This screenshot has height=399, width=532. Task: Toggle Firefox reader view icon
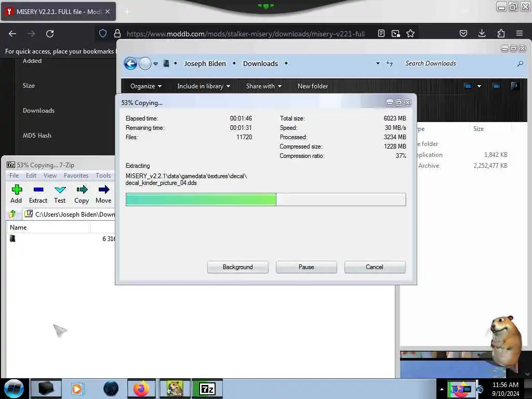[381, 33]
